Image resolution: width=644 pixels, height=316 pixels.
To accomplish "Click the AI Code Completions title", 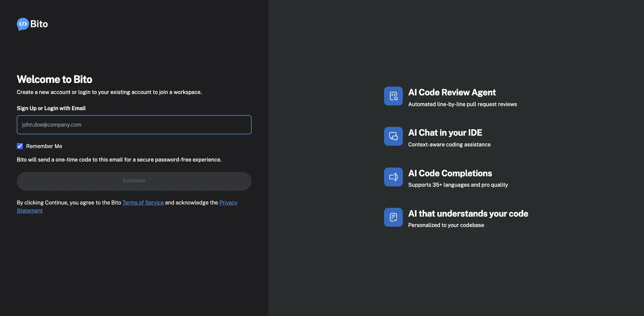I will click(x=450, y=173).
